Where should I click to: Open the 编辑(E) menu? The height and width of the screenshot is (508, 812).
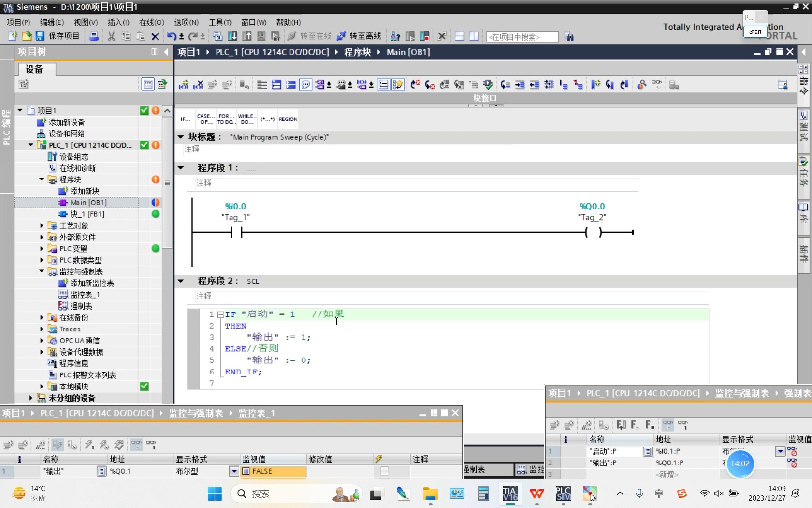52,22
